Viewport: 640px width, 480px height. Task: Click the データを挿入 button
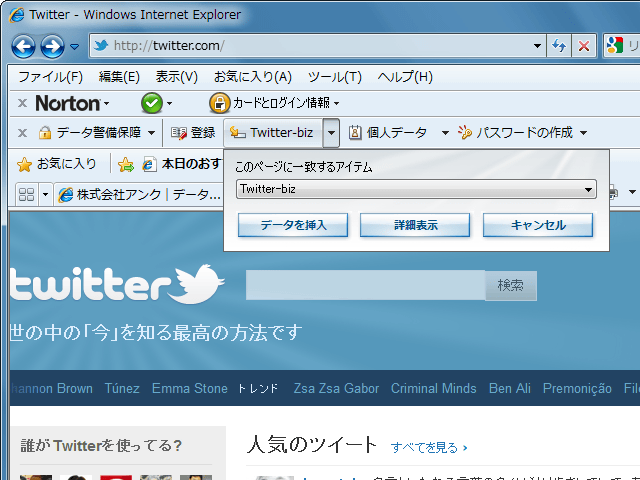coord(293,225)
